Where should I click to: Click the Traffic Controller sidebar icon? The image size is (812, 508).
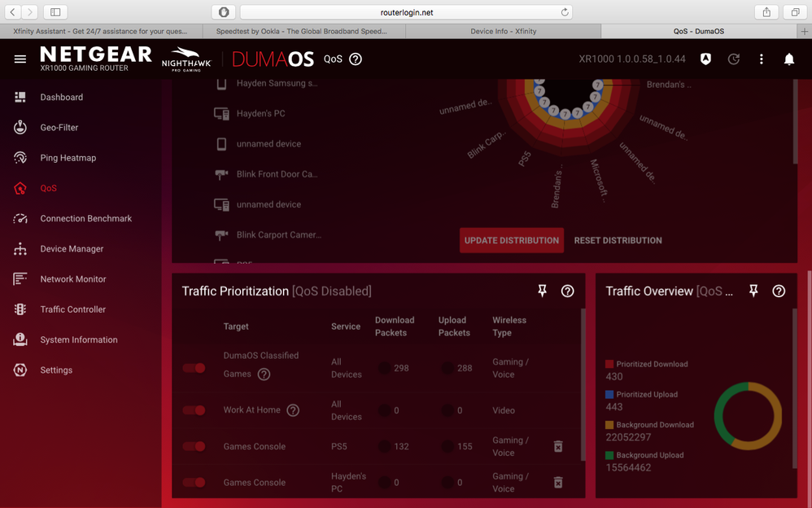point(20,309)
